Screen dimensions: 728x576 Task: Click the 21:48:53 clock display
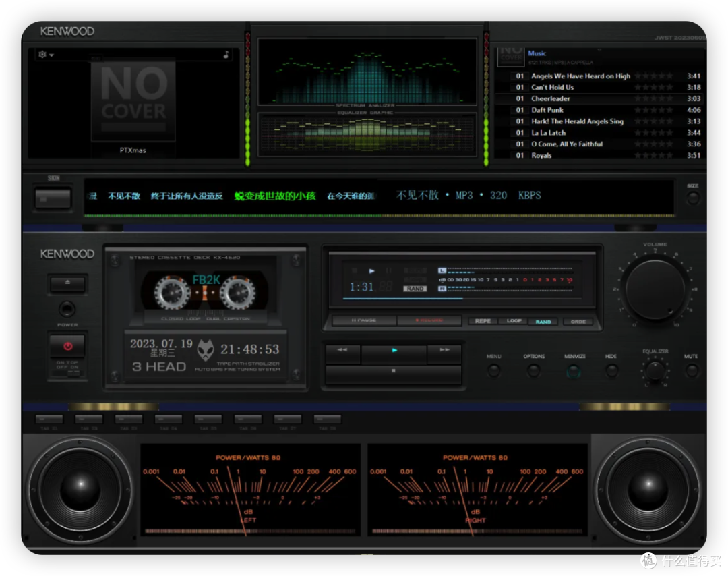tap(250, 349)
